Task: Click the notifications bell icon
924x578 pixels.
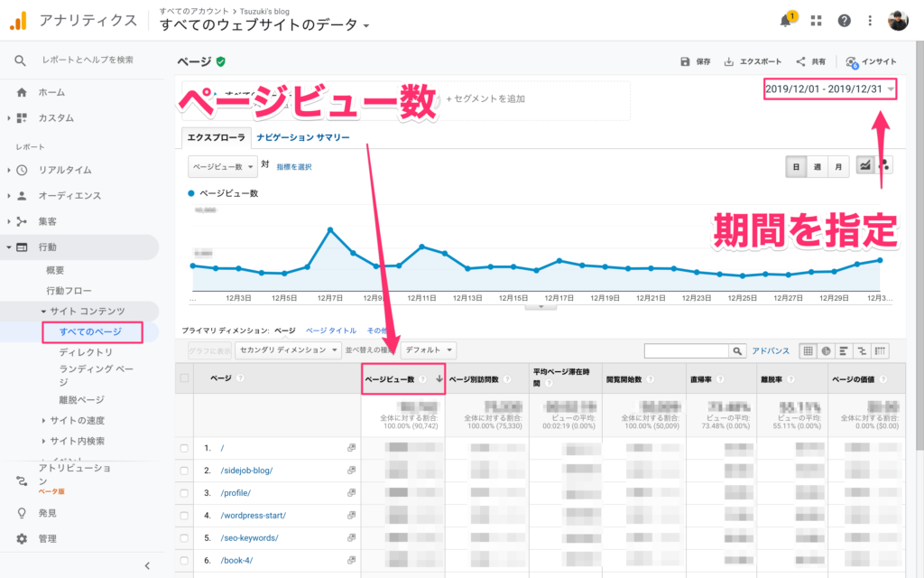Action: pyautogui.click(x=786, y=21)
